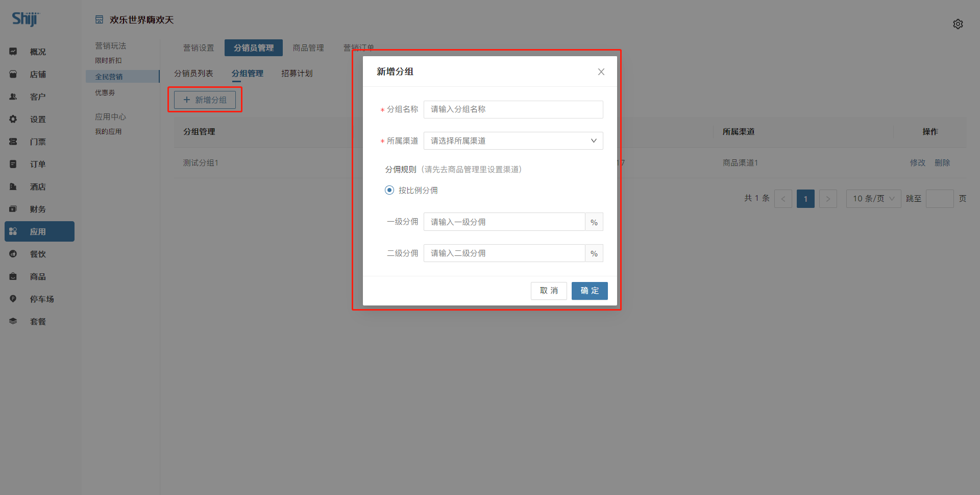Click 确定 to confirm the dialog
The width and height of the screenshot is (980, 495).
coord(590,291)
